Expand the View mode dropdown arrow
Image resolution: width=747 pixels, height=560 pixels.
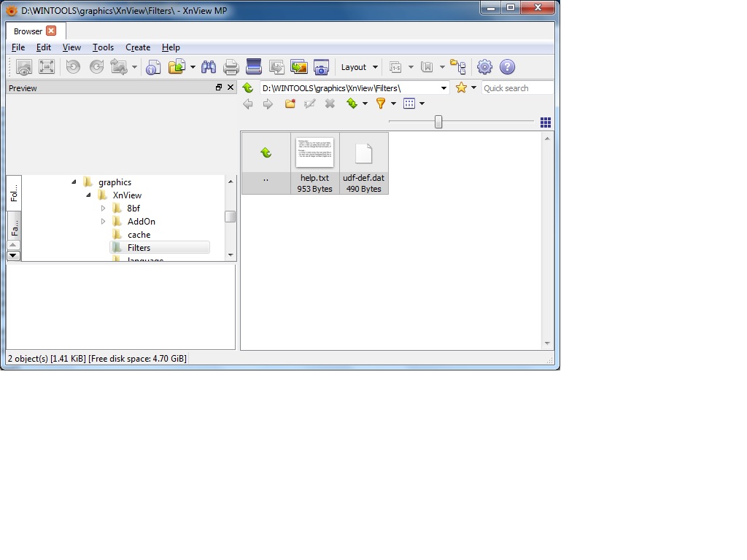[x=422, y=104]
